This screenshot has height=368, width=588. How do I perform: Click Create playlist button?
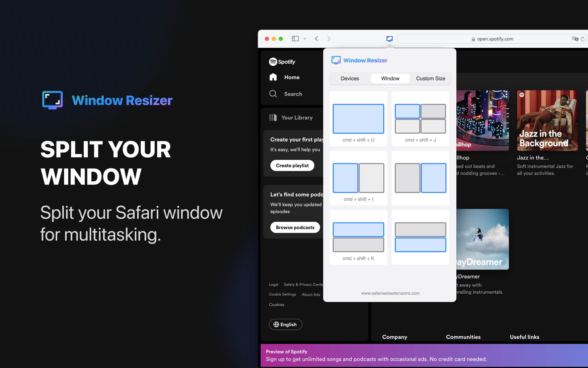292,166
